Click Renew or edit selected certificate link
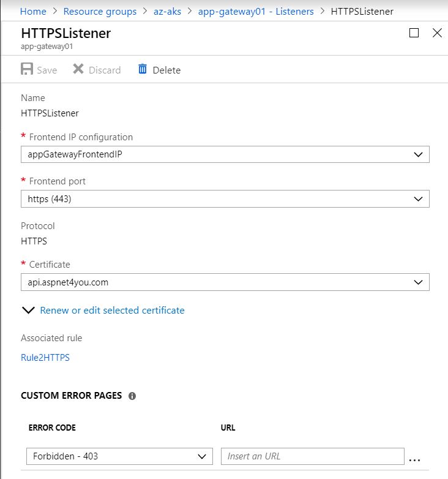This screenshot has width=448, height=479. 112,311
